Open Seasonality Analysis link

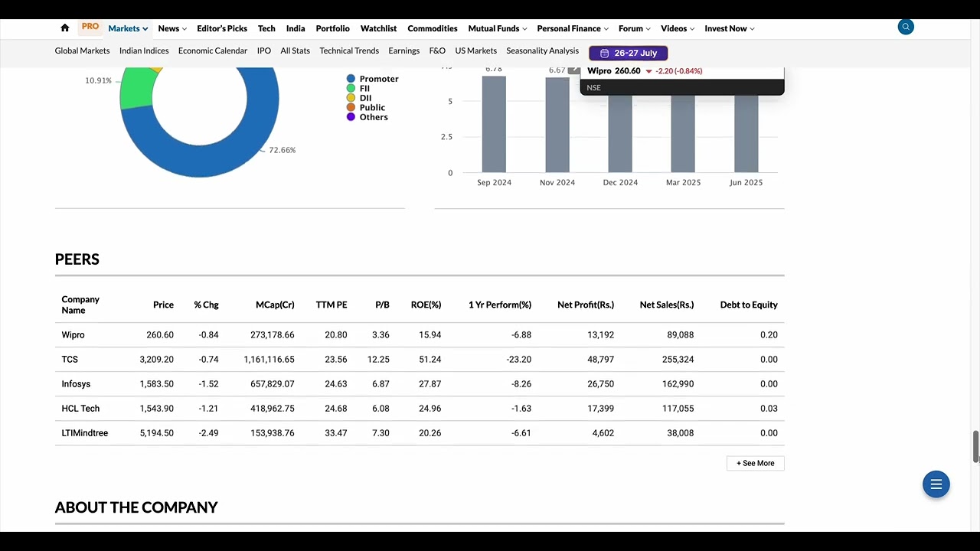[x=542, y=51]
